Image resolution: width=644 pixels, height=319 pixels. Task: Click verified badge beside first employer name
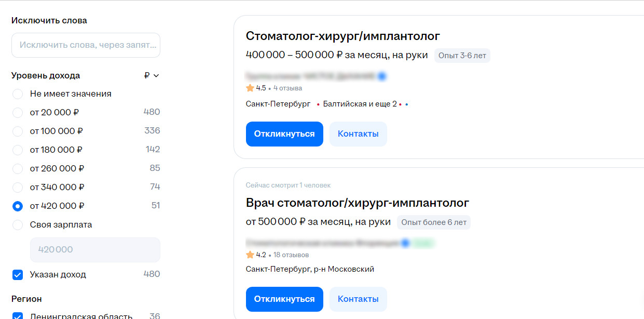[x=382, y=76]
